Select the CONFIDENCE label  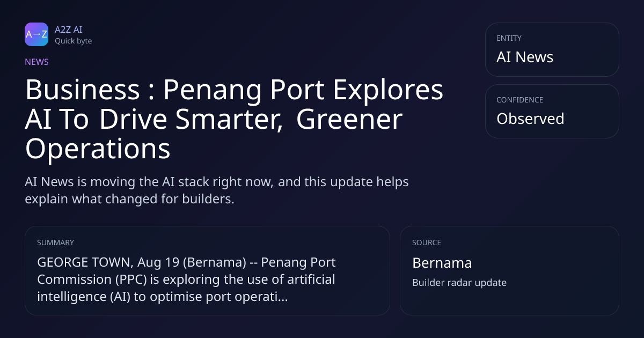(x=519, y=100)
